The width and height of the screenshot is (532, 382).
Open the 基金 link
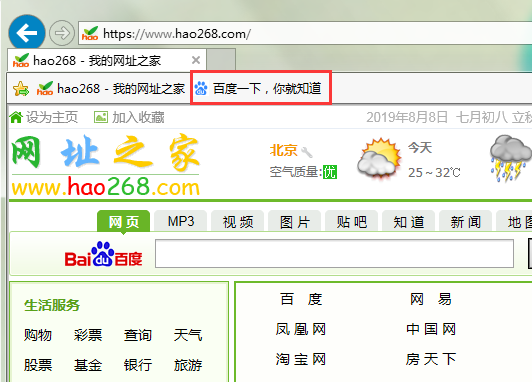(x=88, y=365)
